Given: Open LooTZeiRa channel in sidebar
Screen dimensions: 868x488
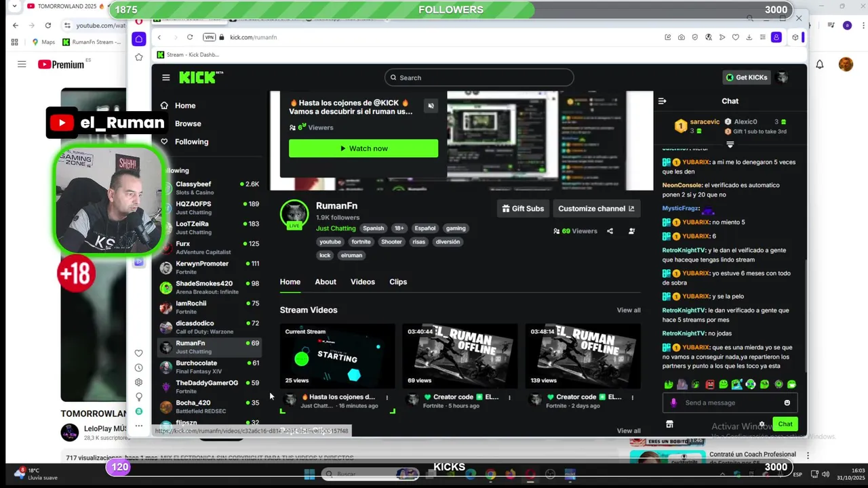Looking at the screenshot, I should 210,227.
